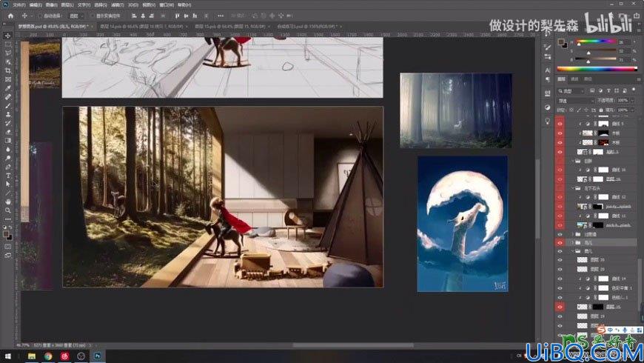
Task: Click the color spectrum ramp bar
Action: pyautogui.click(x=597, y=69)
